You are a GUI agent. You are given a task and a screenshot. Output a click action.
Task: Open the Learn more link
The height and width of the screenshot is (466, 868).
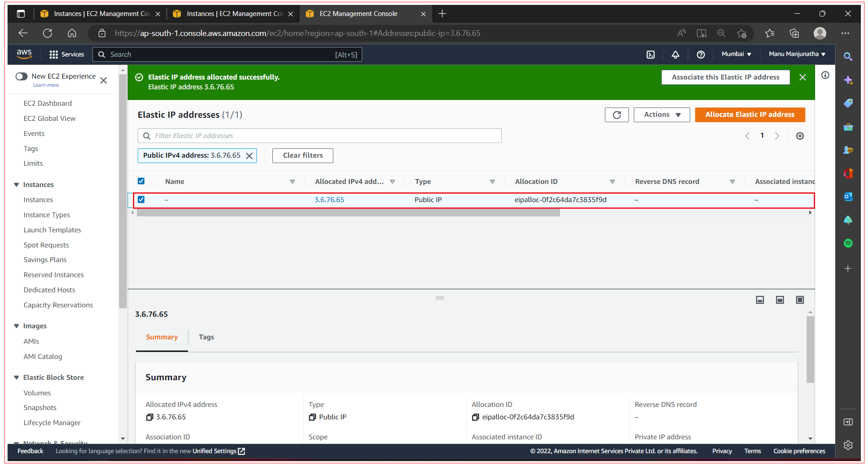pos(46,85)
